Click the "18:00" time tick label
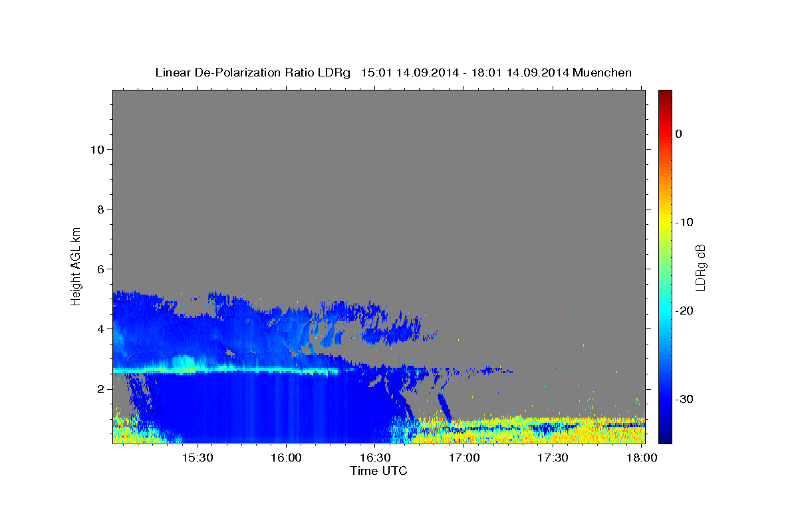 [641, 458]
